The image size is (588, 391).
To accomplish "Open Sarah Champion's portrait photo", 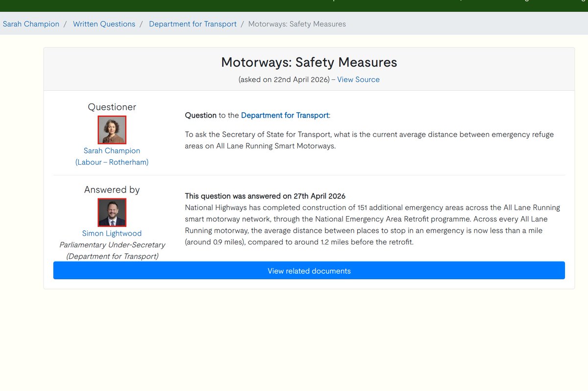I will [x=112, y=130].
